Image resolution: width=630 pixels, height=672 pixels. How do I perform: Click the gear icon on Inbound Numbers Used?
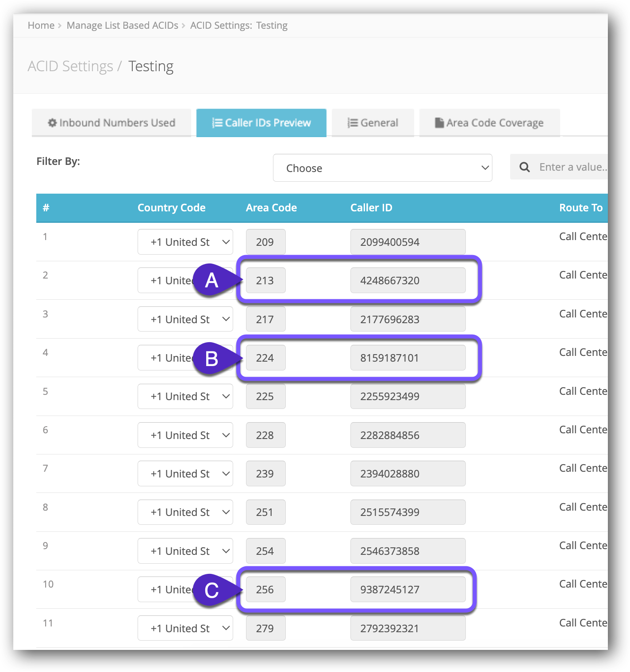click(x=52, y=122)
